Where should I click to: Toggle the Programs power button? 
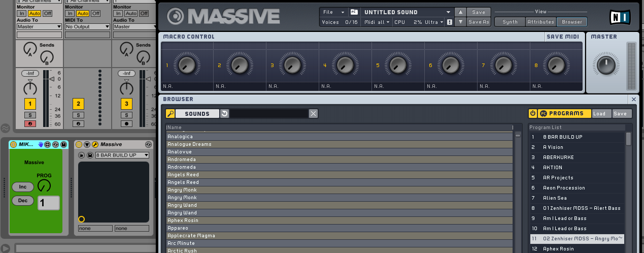[x=533, y=114]
